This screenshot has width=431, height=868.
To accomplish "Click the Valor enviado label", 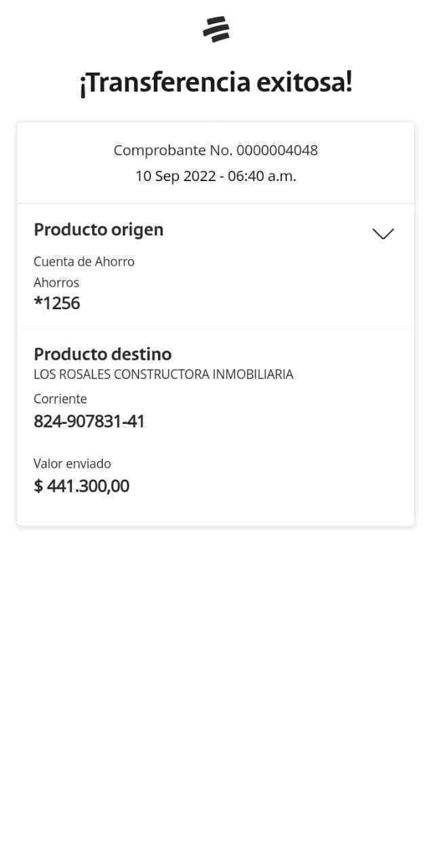I will point(73,464).
